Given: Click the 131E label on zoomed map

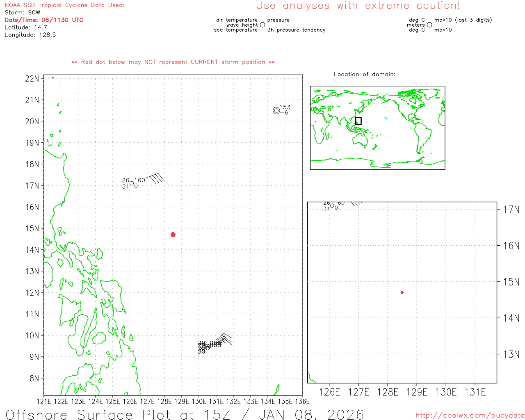Looking at the screenshot, I should (x=475, y=392).
